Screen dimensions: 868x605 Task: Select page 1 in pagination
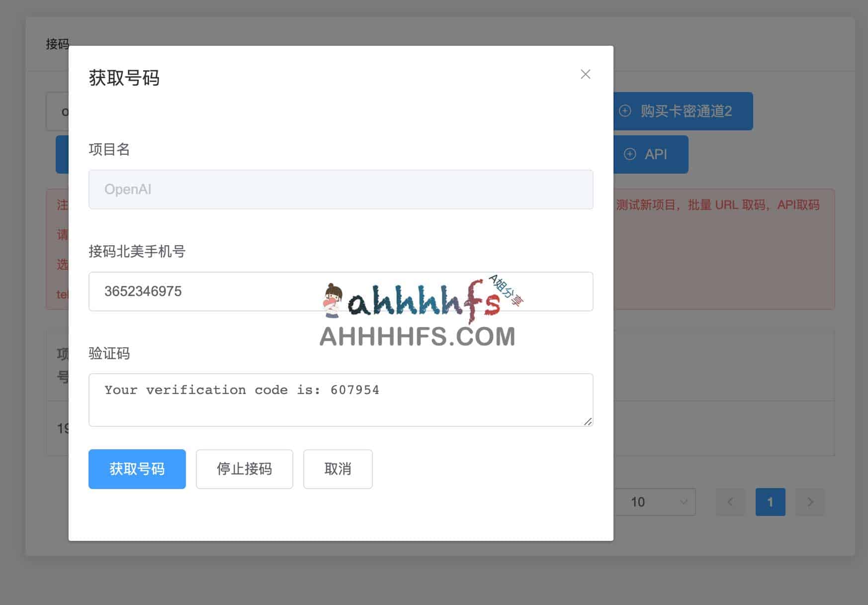tap(770, 502)
